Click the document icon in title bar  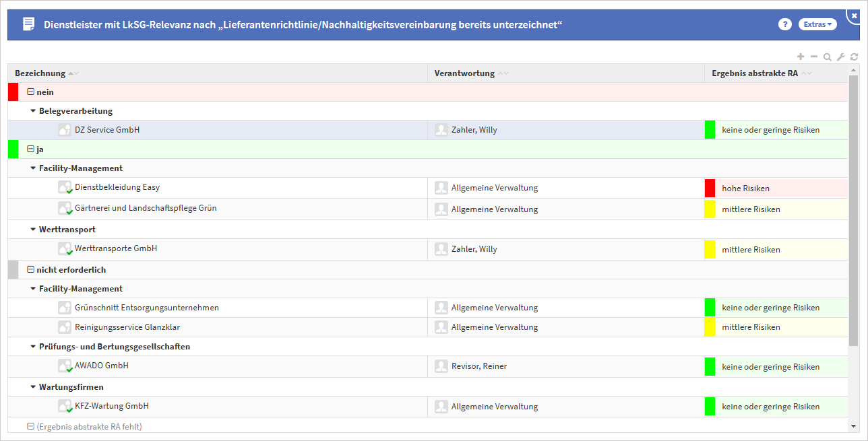coord(28,24)
